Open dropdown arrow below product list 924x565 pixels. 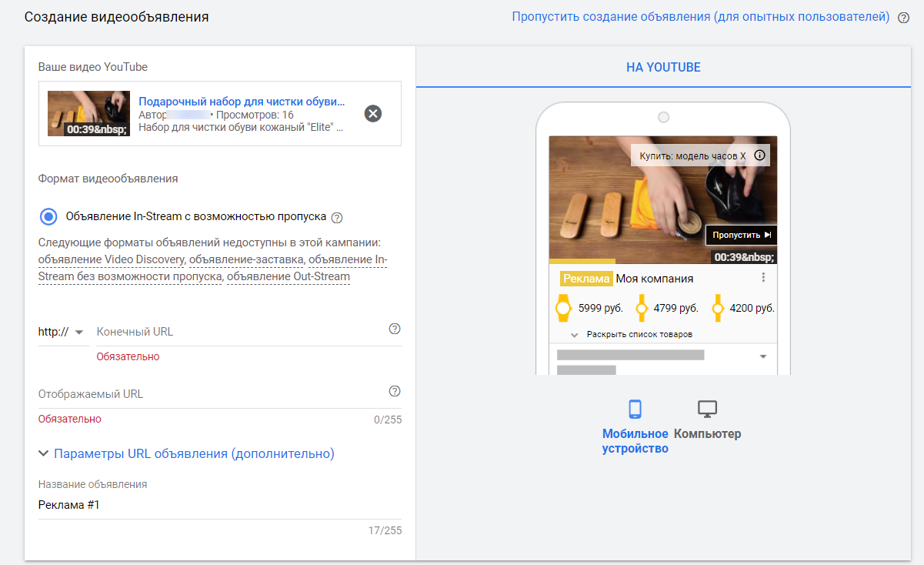pyautogui.click(x=763, y=356)
